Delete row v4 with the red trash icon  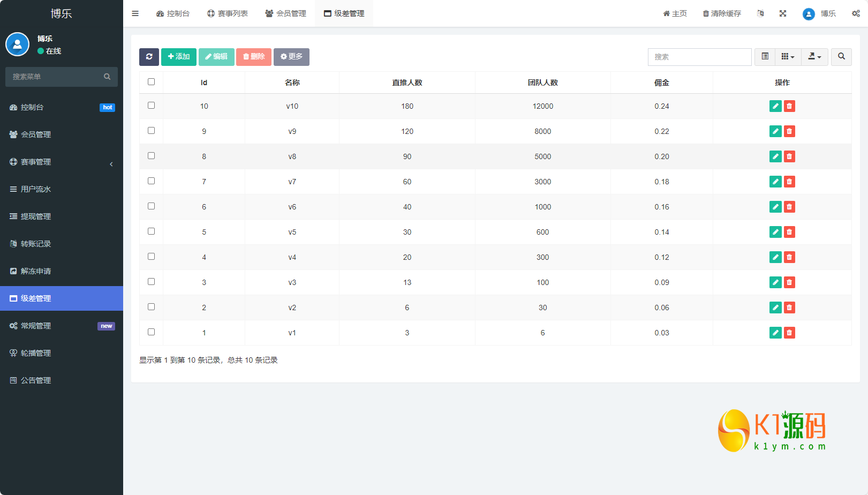click(789, 257)
